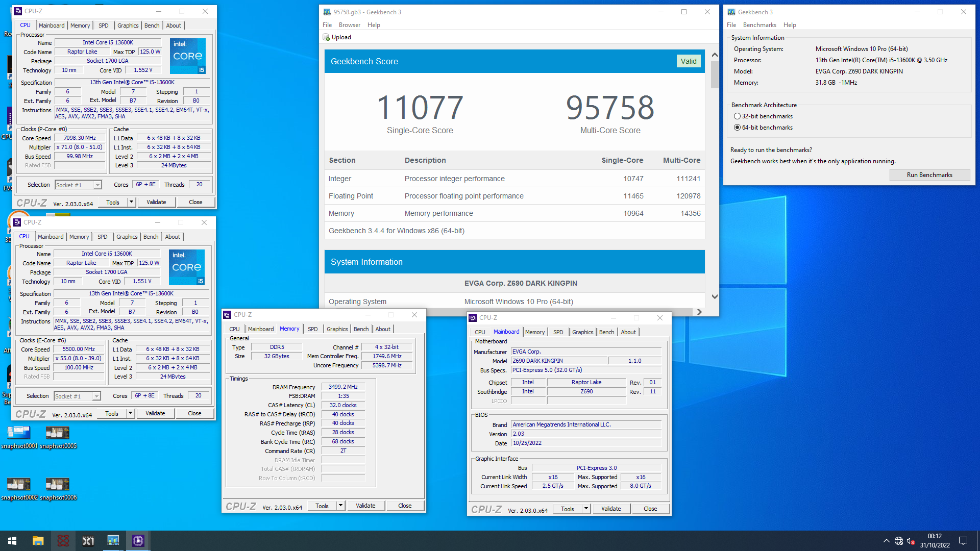Click the Integer row in results table

514,179
